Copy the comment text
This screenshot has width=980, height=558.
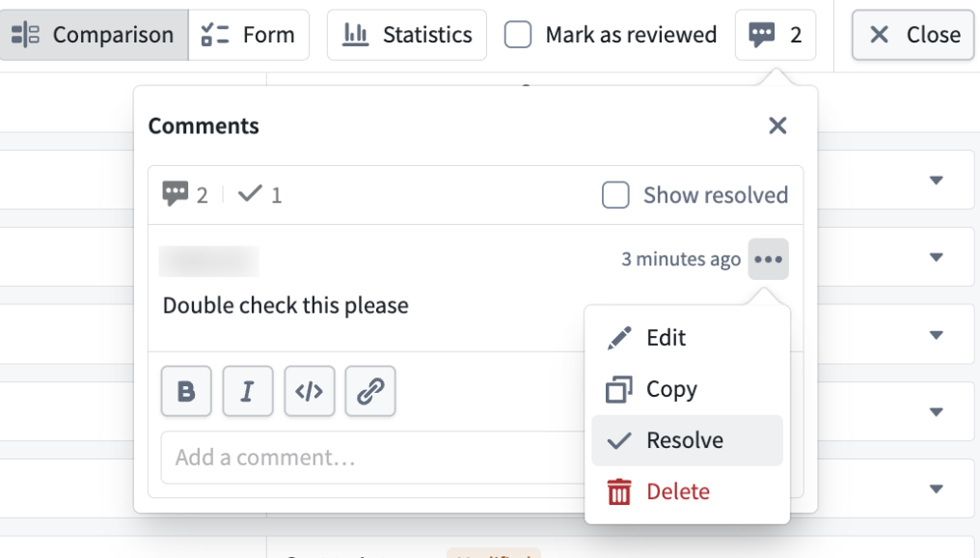point(672,388)
